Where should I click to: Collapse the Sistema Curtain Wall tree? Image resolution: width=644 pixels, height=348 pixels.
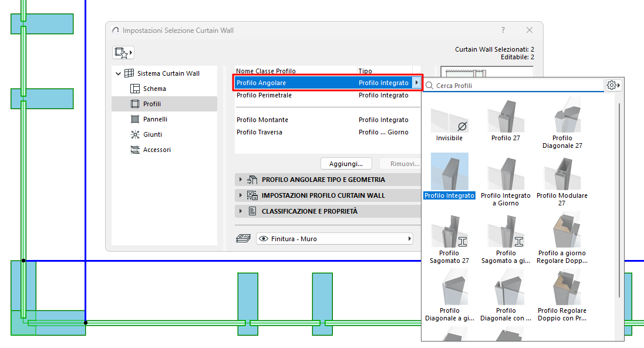118,73
